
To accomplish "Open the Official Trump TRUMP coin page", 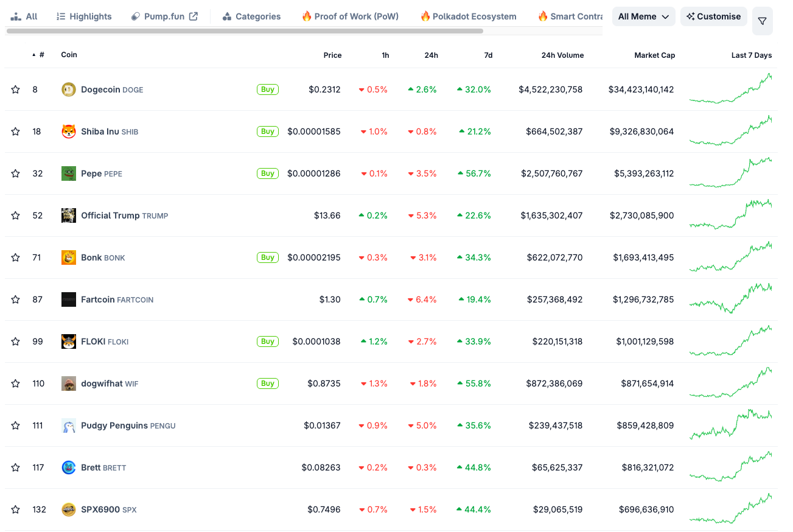I will click(x=124, y=215).
